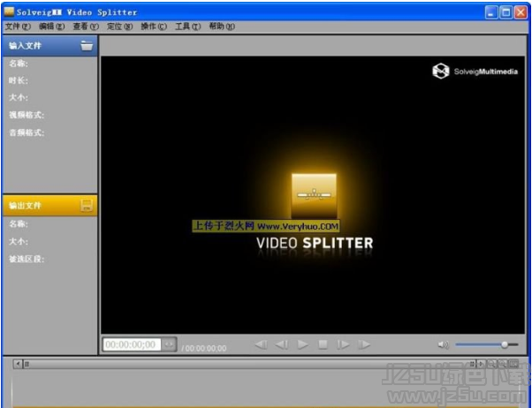Open the 定位 menu
This screenshot has width=532, height=408.
pos(119,26)
